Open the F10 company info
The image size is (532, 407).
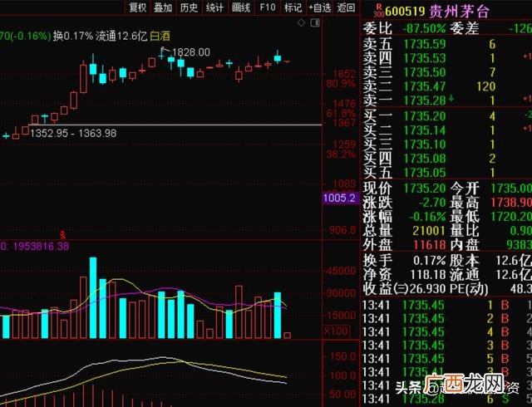tap(268, 7)
